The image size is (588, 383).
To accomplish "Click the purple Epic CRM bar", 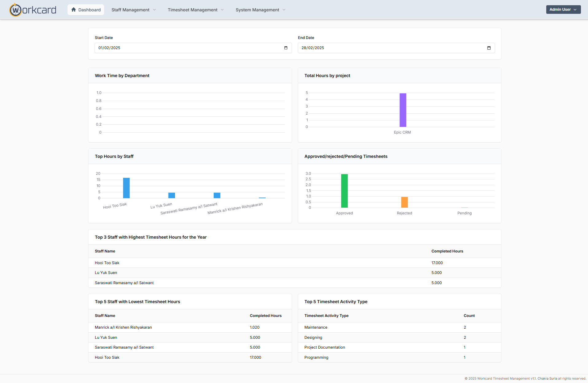I will click(x=403, y=110).
